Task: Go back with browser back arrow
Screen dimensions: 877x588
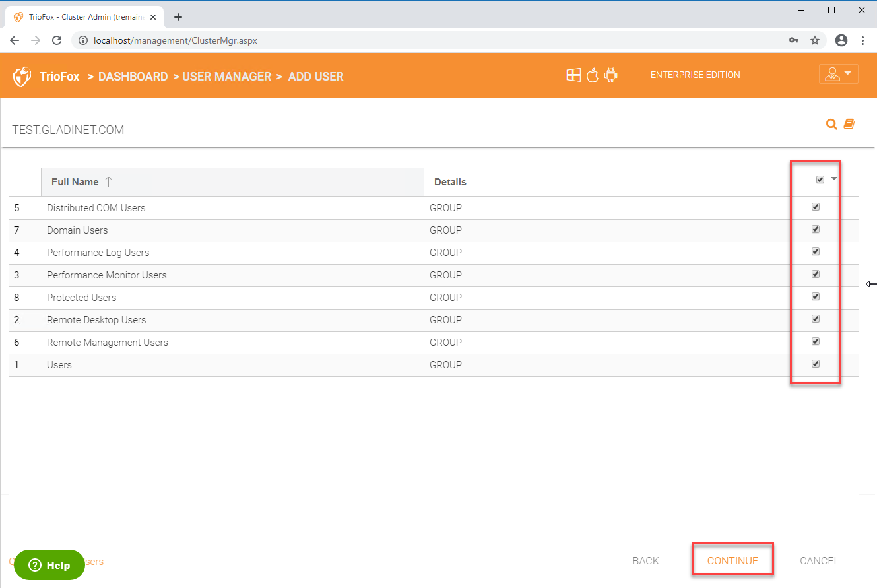Action: pos(15,40)
